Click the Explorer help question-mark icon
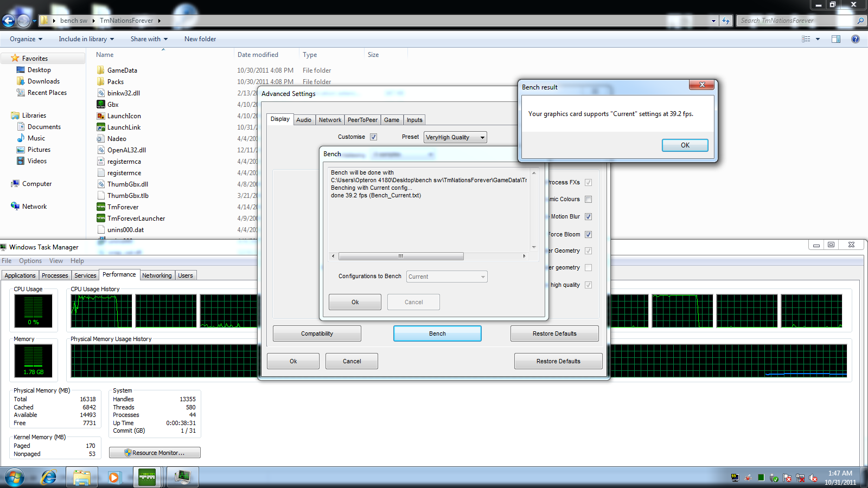868x488 pixels. click(856, 39)
